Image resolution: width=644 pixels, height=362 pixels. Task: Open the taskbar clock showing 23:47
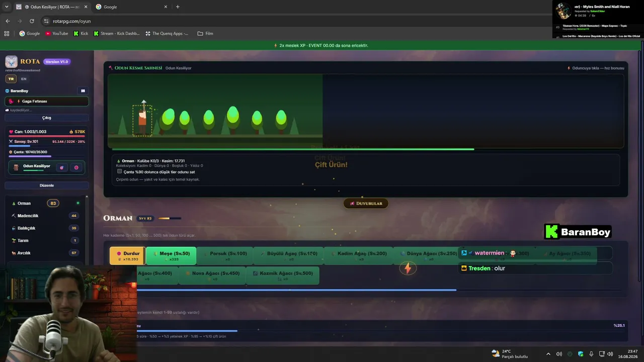coord(629,354)
